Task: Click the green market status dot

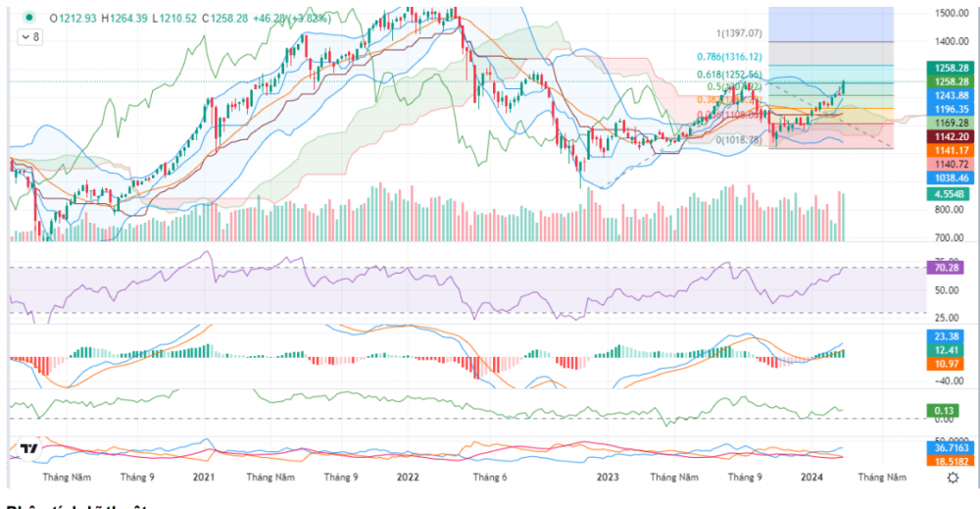Action: point(30,17)
